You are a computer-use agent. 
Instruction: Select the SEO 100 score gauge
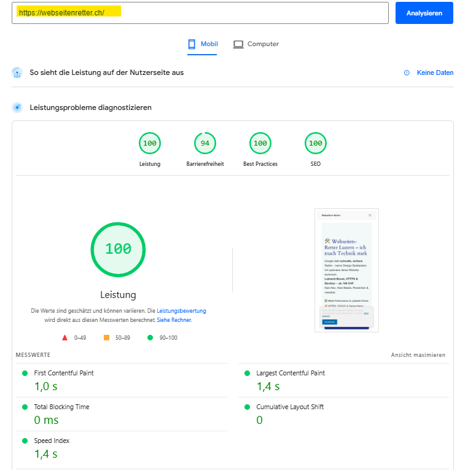(x=316, y=143)
